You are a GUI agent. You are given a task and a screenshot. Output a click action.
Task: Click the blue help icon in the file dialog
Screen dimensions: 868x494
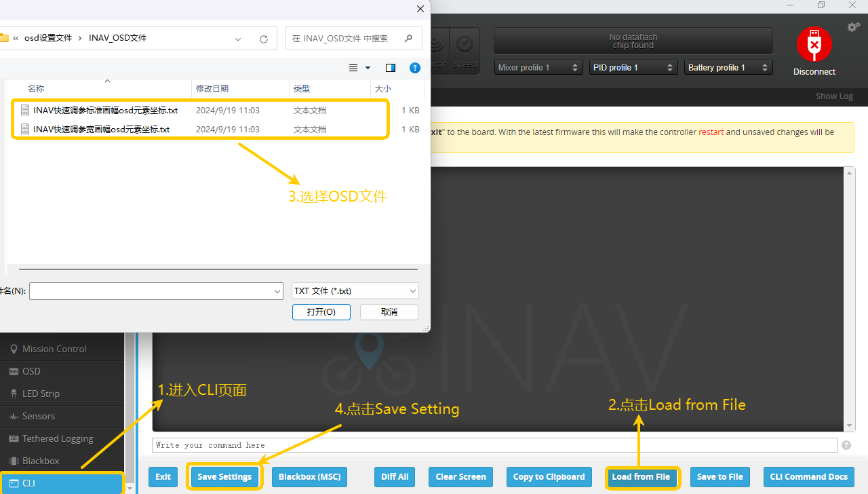(415, 68)
